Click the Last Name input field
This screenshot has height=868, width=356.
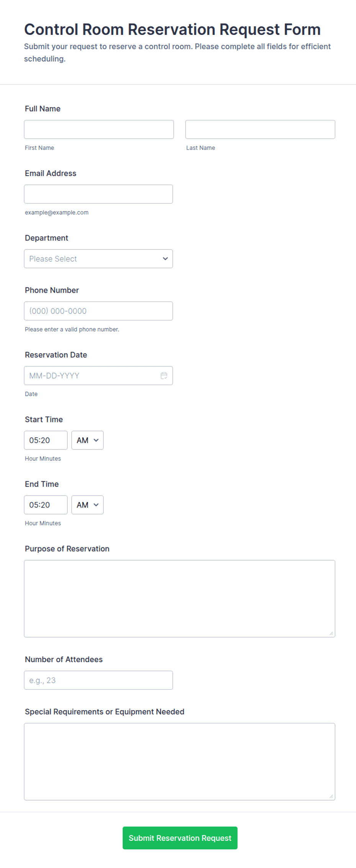[260, 130]
